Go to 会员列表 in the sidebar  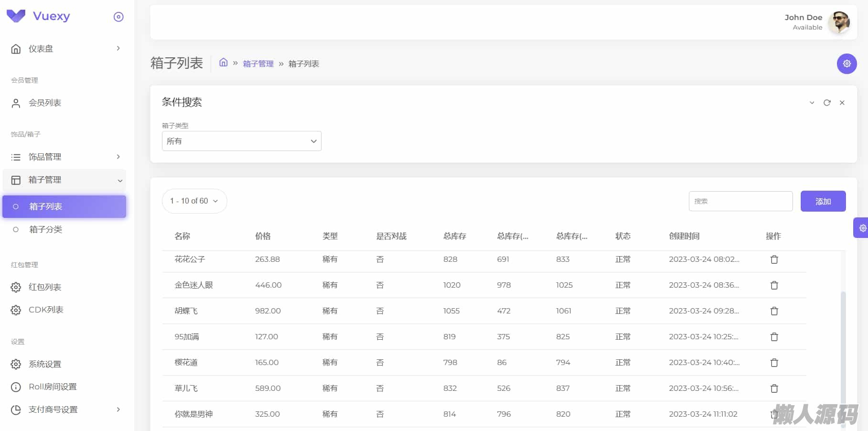tap(45, 103)
